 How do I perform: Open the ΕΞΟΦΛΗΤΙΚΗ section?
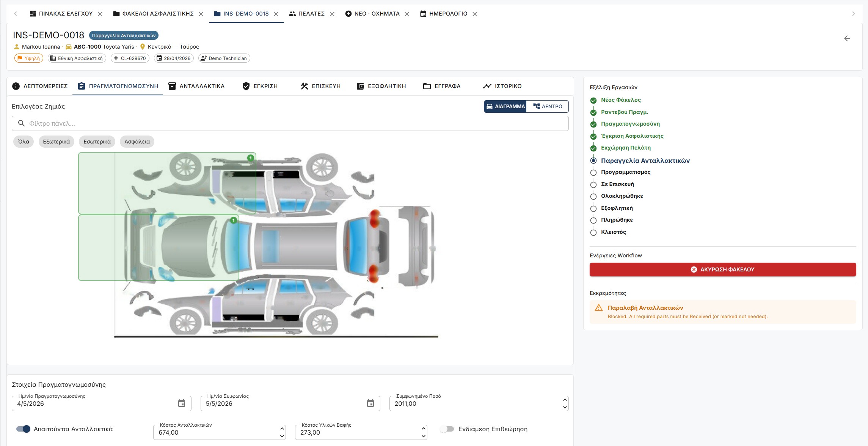tap(381, 86)
